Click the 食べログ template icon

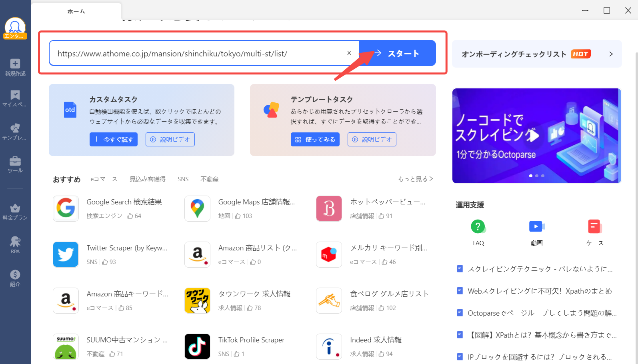pos(329,300)
